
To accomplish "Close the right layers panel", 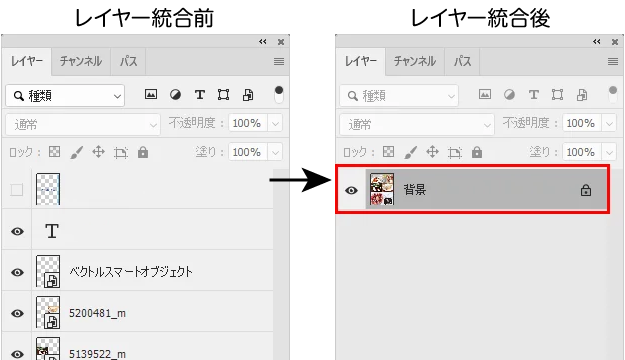I will pyautogui.click(x=615, y=42).
